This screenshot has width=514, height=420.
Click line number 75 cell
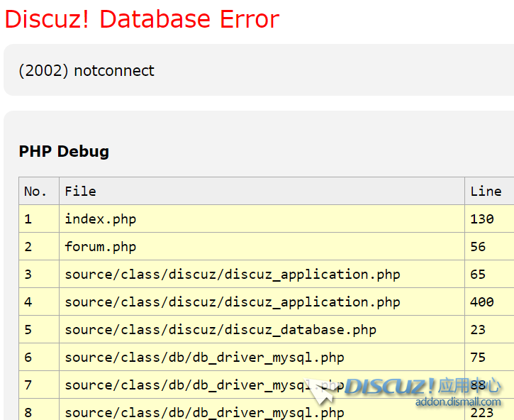pos(478,358)
